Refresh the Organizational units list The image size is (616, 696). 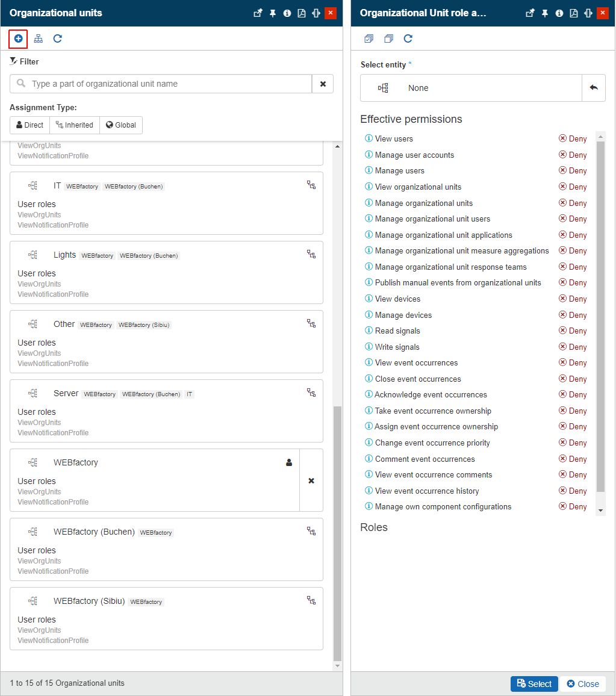coord(58,39)
